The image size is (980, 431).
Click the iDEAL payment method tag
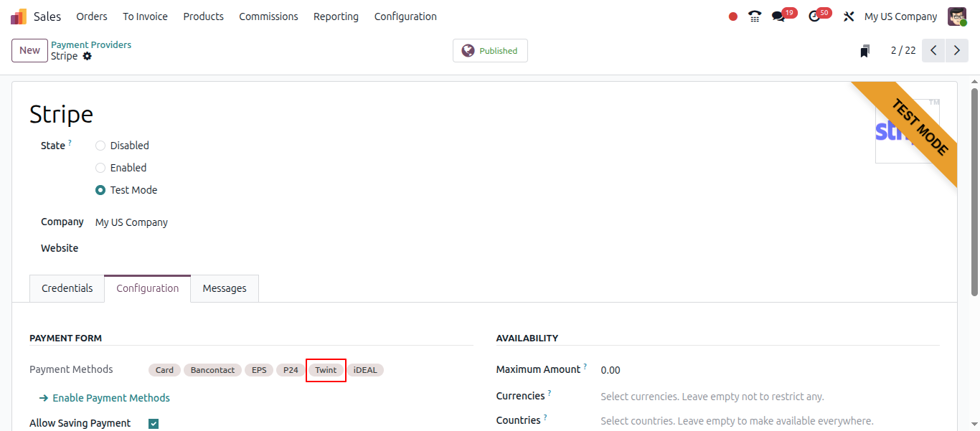point(365,370)
